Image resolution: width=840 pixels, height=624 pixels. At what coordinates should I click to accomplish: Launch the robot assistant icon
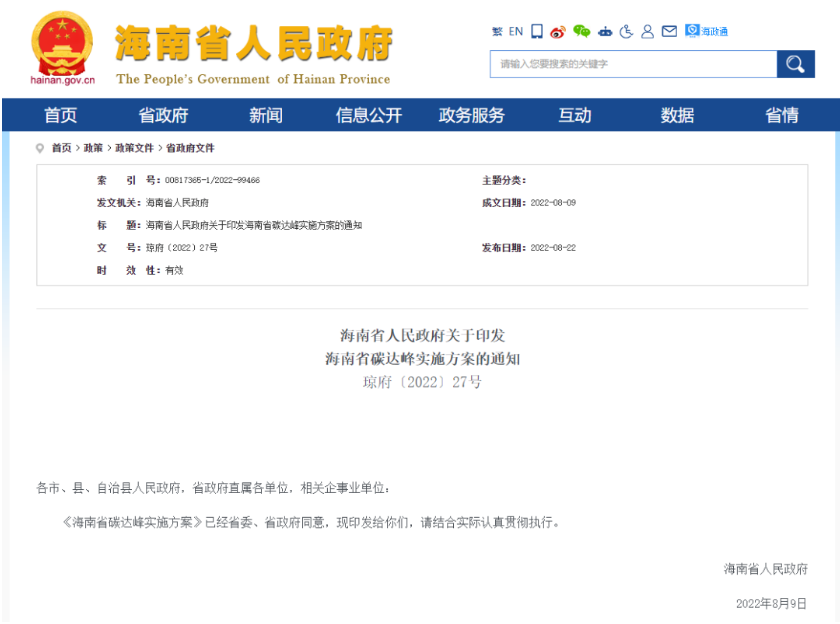(x=606, y=32)
